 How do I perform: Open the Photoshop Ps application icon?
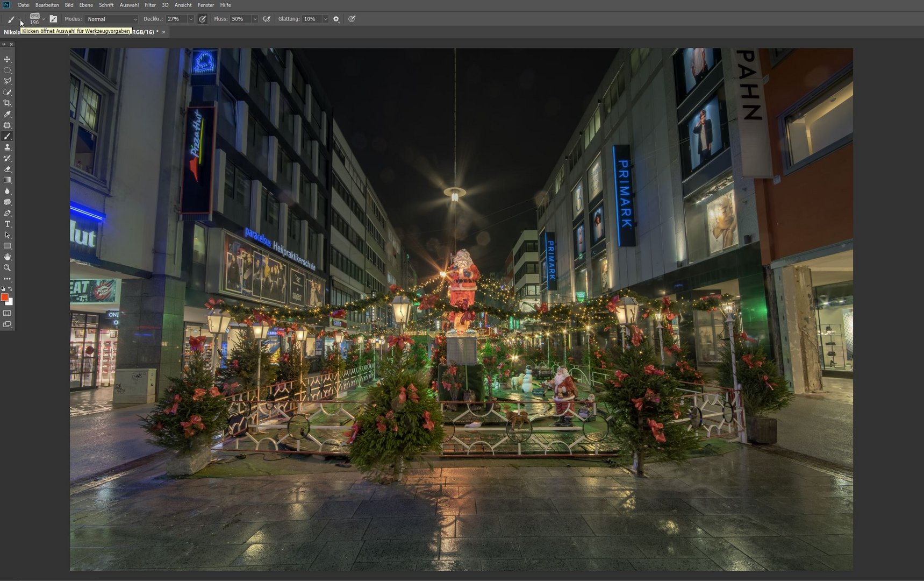(x=6, y=5)
